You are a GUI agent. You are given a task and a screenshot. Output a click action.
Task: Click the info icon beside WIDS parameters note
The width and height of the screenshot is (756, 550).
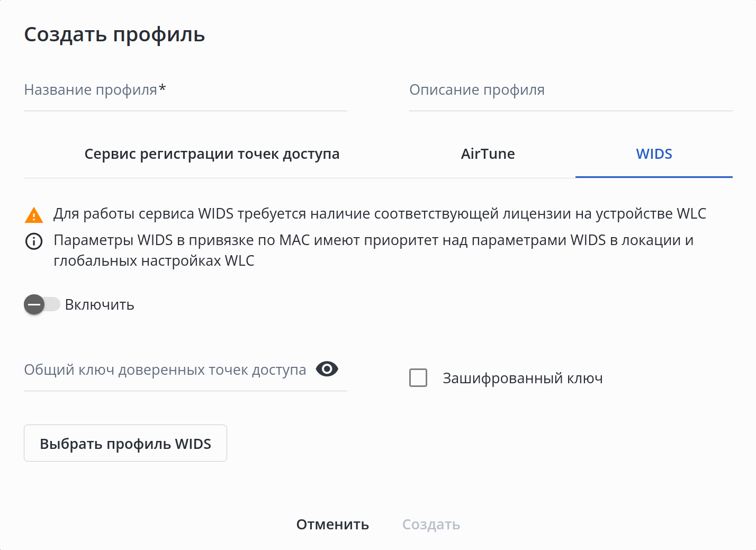34,241
